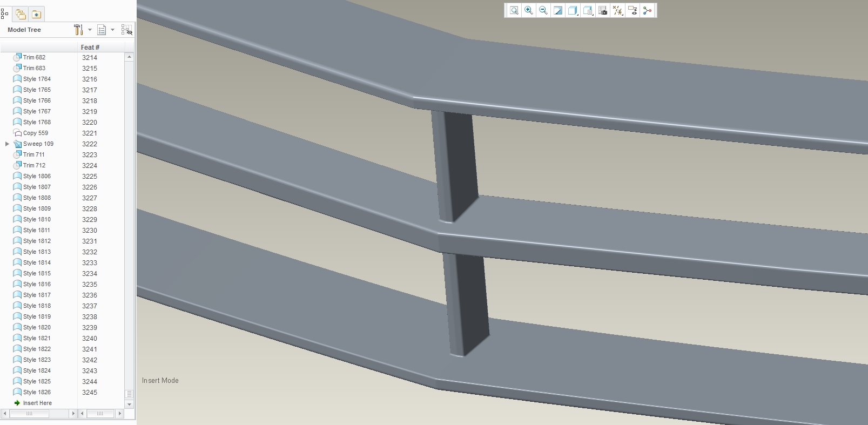Click feature number 3245 cell
This screenshot has height=425, width=868.
coord(90,392)
